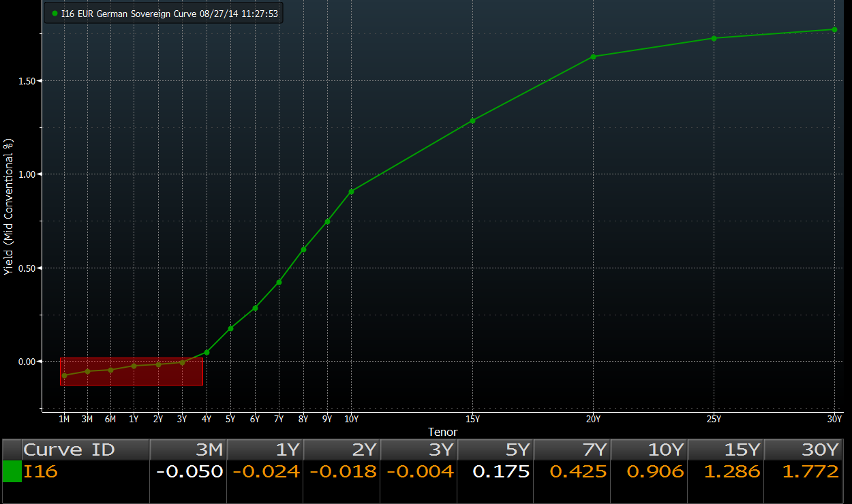Select the -0.018 value cell
The width and height of the screenshot is (852, 504).
click(341, 471)
